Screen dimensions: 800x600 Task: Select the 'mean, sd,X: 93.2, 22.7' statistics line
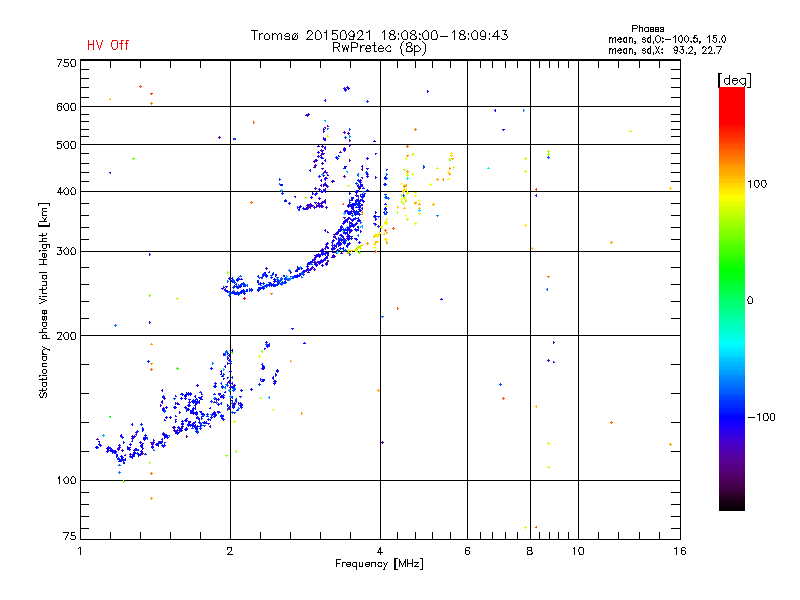[x=665, y=50]
